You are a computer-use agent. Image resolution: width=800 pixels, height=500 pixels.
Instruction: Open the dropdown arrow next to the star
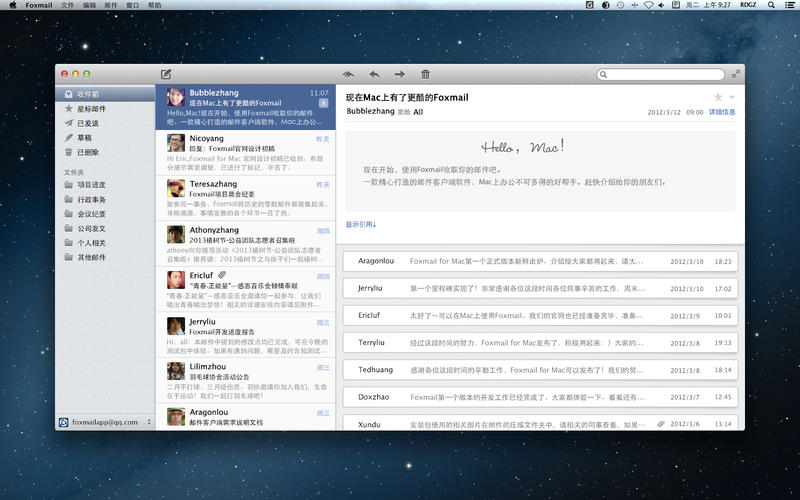tap(732, 97)
